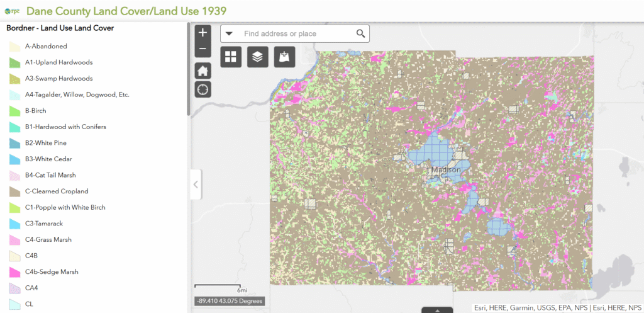Screen dimensions: 644x313
Task: Click the C4b-Sedge Marsh legend swatch
Action: tap(15, 272)
